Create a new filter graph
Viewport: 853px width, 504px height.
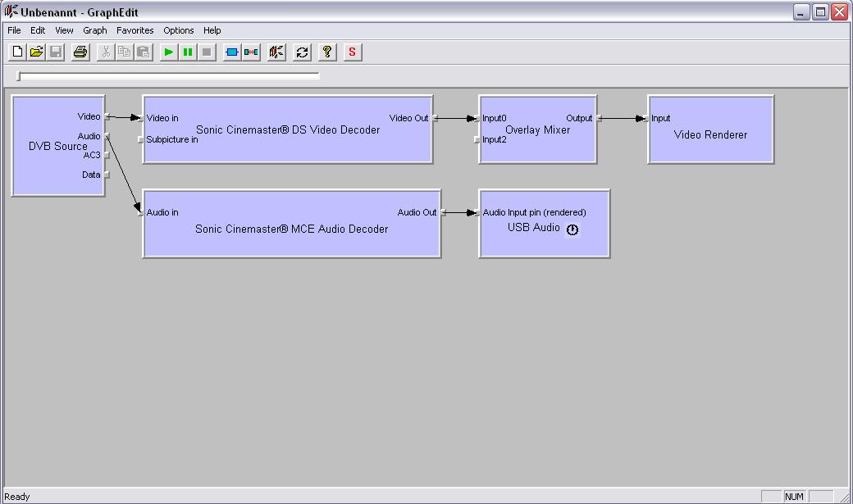point(17,52)
